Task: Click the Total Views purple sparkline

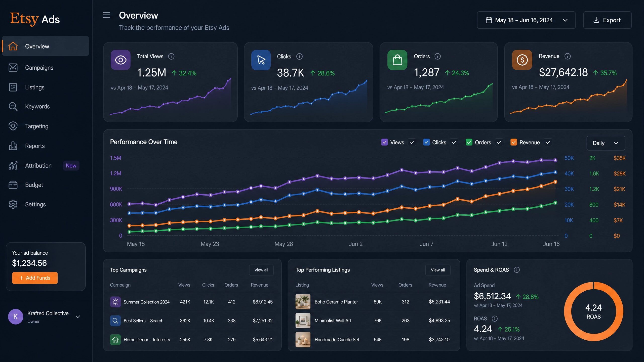Action: tap(170, 97)
